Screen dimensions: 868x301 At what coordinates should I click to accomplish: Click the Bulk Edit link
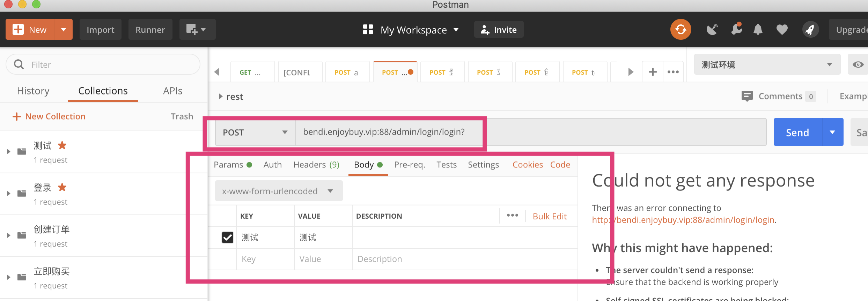(x=550, y=216)
